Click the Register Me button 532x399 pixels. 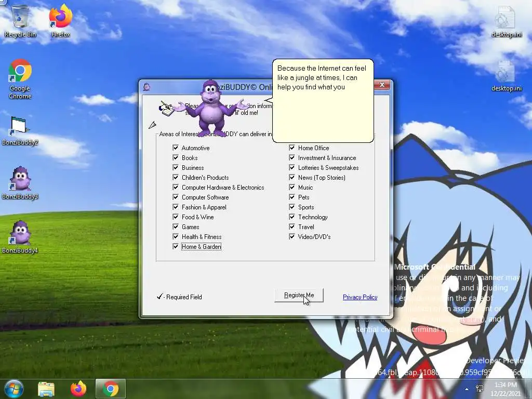pos(299,295)
